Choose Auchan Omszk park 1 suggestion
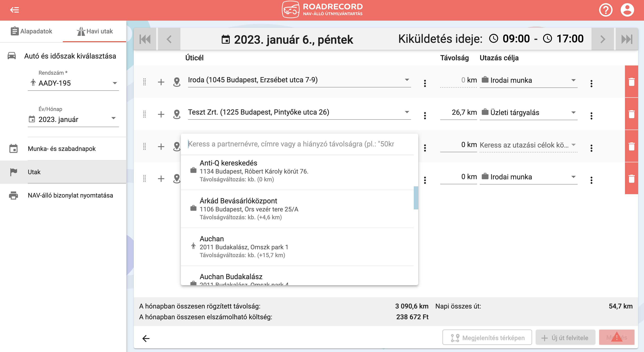644x352 pixels. (297, 247)
